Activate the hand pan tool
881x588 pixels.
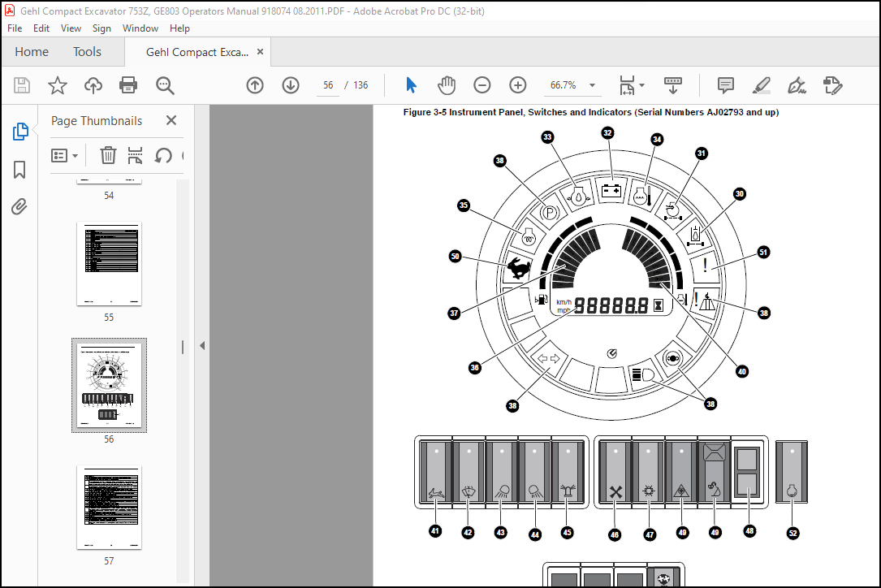click(447, 85)
